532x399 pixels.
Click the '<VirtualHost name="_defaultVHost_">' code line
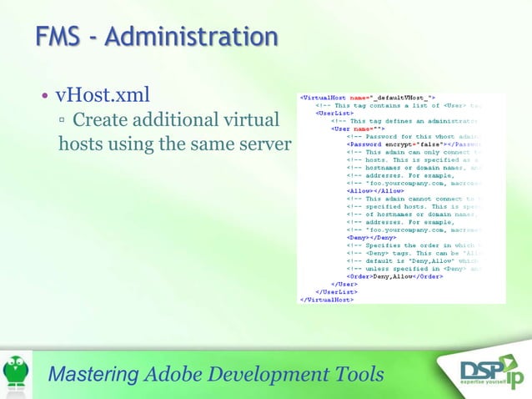coord(368,98)
